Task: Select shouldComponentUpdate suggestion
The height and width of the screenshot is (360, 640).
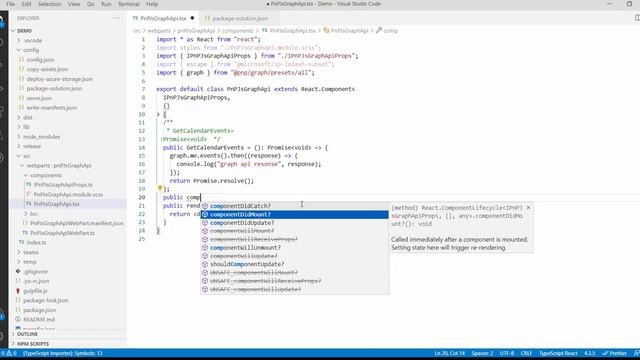Action: click(294, 264)
